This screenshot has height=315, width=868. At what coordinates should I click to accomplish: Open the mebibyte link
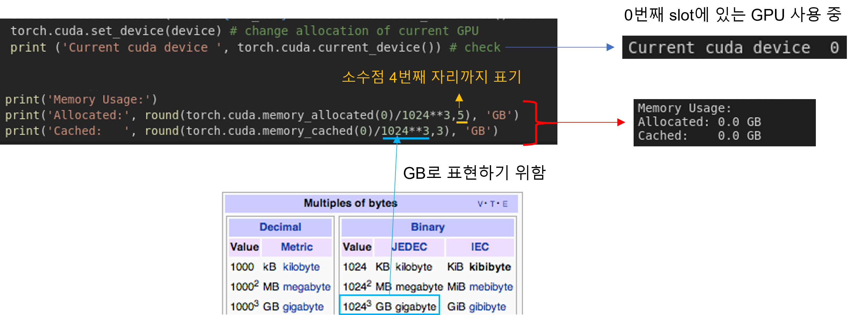coord(491,287)
